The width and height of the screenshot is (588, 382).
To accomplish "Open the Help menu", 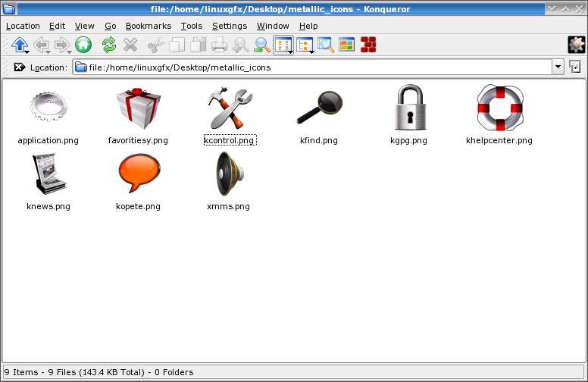I will pyautogui.click(x=308, y=26).
